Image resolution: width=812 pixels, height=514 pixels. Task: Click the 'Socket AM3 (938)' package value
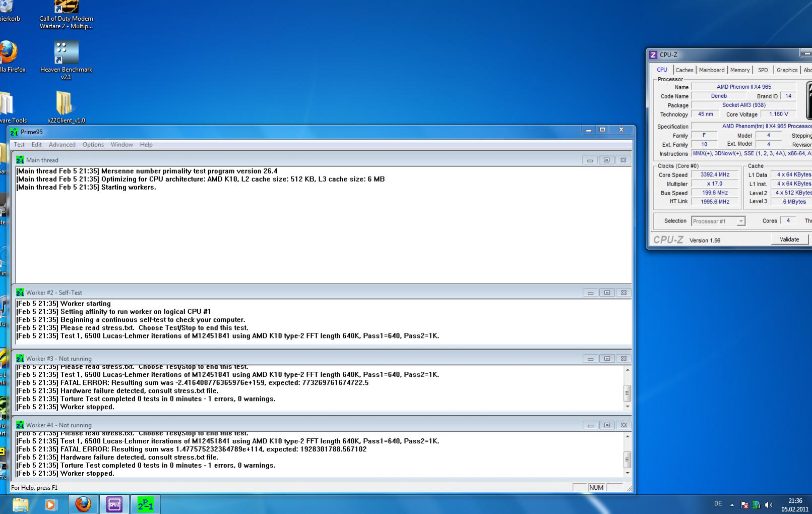click(743, 105)
